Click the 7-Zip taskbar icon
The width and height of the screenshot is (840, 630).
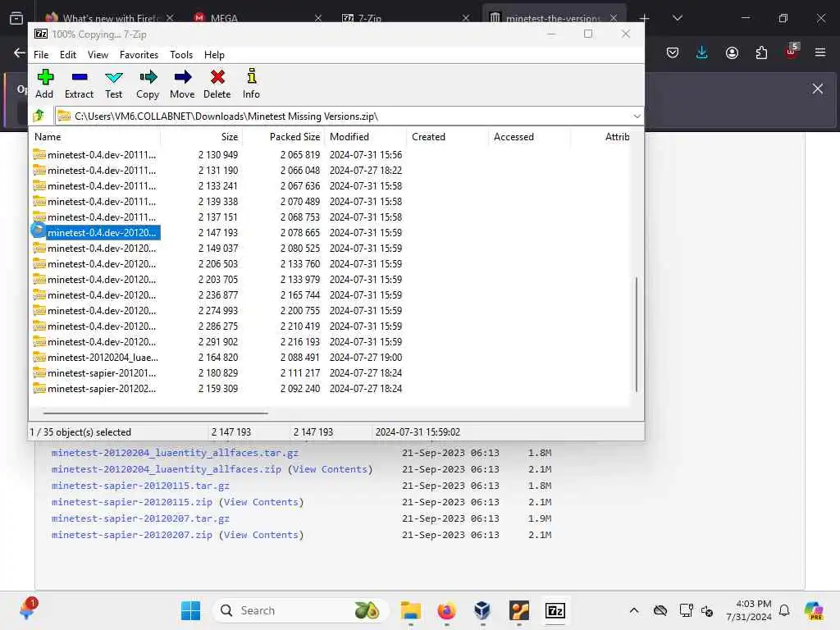click(555, 610)
